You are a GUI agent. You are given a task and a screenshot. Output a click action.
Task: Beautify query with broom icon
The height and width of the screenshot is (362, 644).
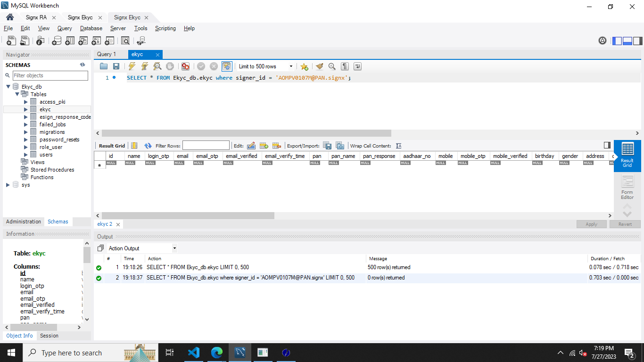click(x=319, y=66)
